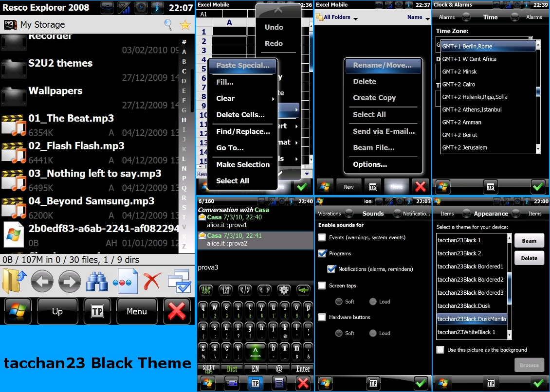The image size is (550, 392).
Task: Choose Rename/Move... in the file context menu
Action: pos(383,65)
